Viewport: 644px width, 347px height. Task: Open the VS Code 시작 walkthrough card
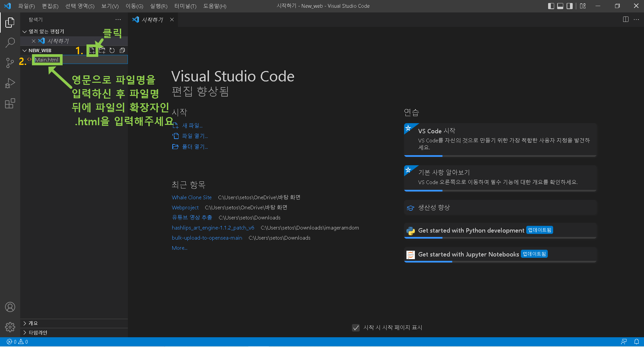500,140
